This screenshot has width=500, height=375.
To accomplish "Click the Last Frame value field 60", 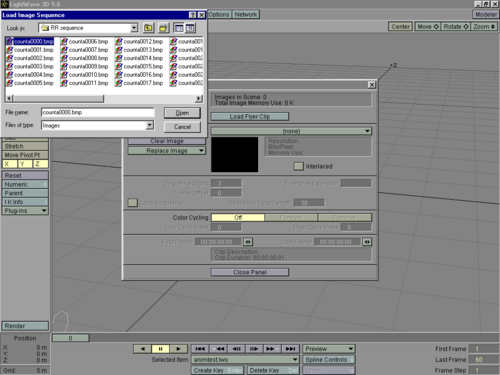I will click(x=483, y=360).
